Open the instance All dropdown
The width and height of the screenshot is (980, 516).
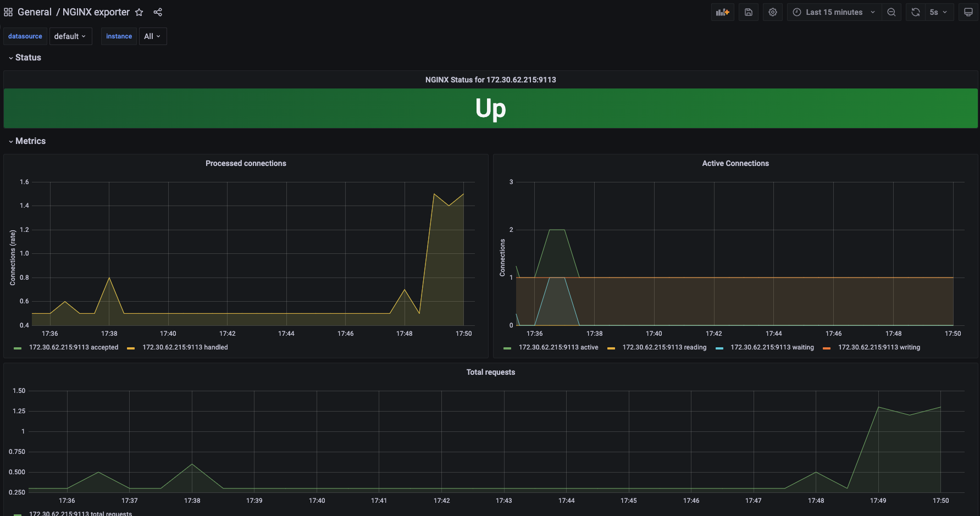(x=152, y=36)
